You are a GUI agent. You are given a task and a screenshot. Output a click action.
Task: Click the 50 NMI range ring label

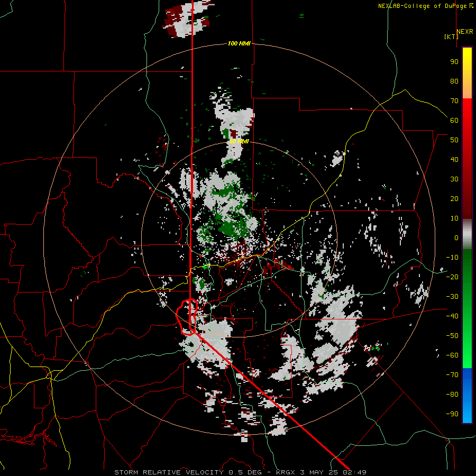239,141
